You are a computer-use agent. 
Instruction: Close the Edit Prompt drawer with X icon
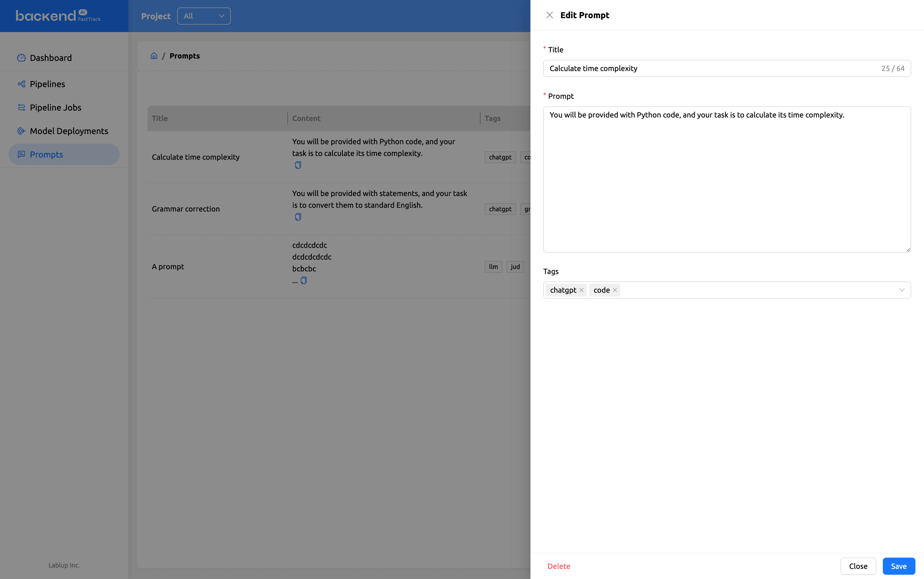pyautogui.click(x=549, y=15)
